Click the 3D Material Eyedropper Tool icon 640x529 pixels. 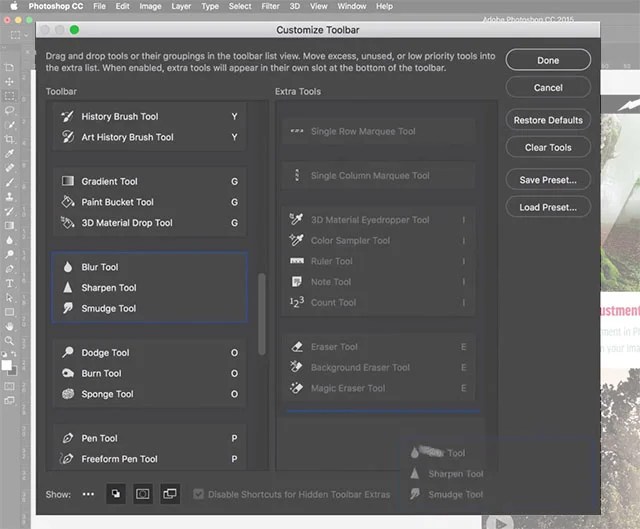point(296,219)
